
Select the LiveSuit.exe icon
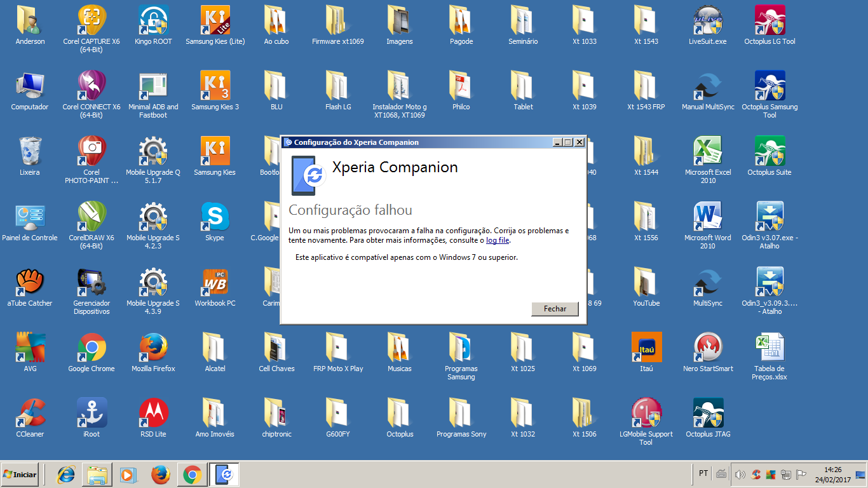click(708, 20)
